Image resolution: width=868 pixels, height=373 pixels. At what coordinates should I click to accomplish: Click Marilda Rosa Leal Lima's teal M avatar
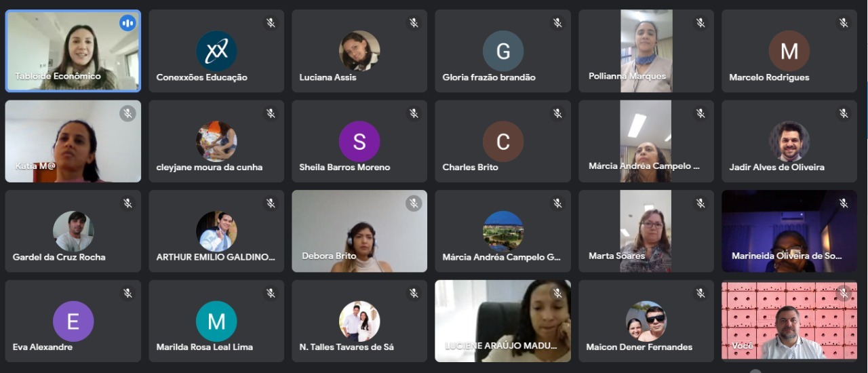coord(216,321)
